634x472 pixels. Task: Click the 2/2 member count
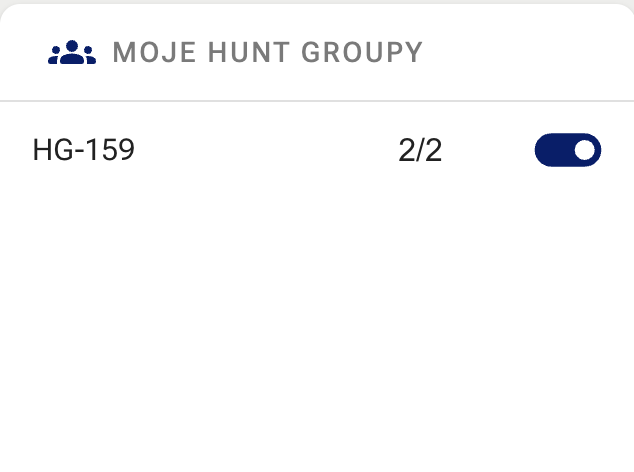[420, 150]
